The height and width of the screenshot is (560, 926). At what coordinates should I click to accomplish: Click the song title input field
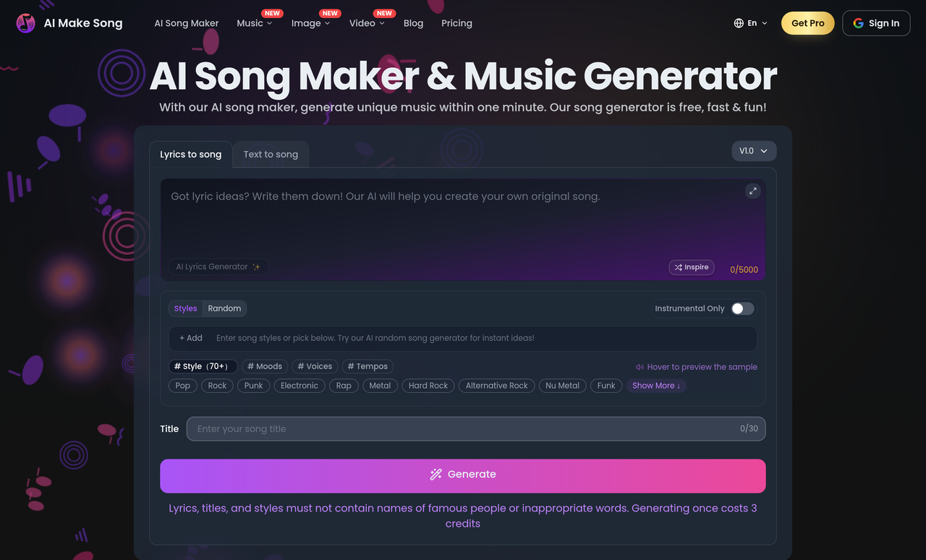[476, 429]
